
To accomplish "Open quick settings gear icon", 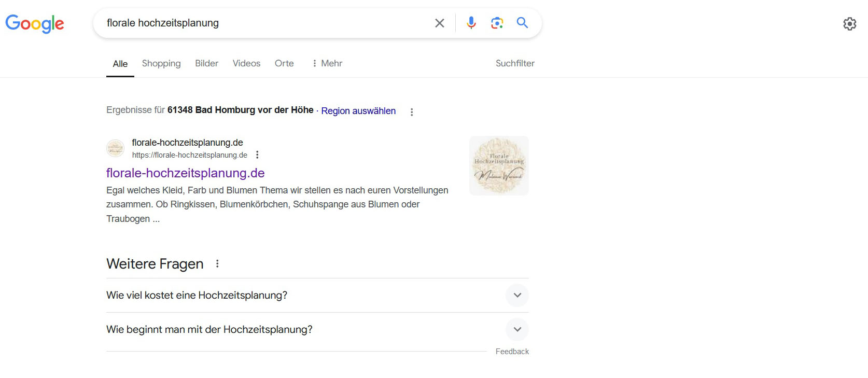I will 849,23.
